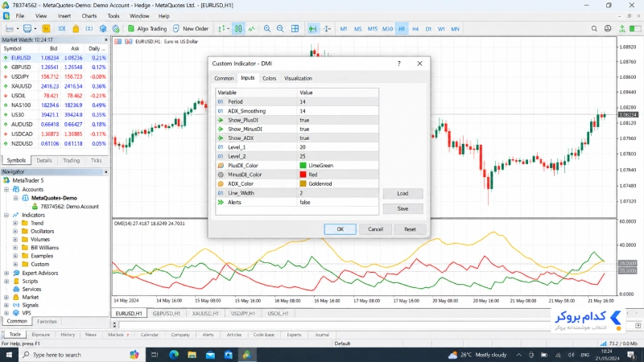Open the IDE MetaEditor toolbar icon
The image size is (644, 362).
[x=62, y=29]
